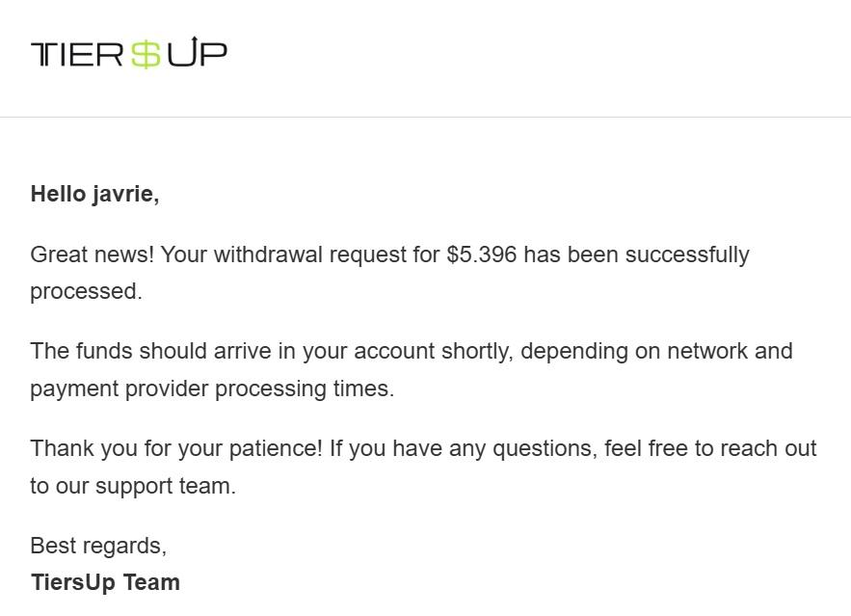The height and width of the screenshot is (616, 851).
Task: Click the $5.396 withdrawal amount
Action: pos(482,254)
